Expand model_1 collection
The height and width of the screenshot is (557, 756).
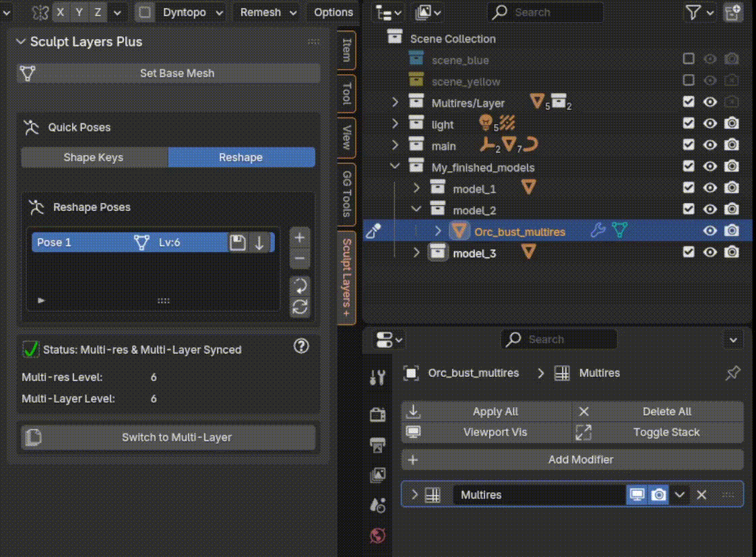click(416, 188)
